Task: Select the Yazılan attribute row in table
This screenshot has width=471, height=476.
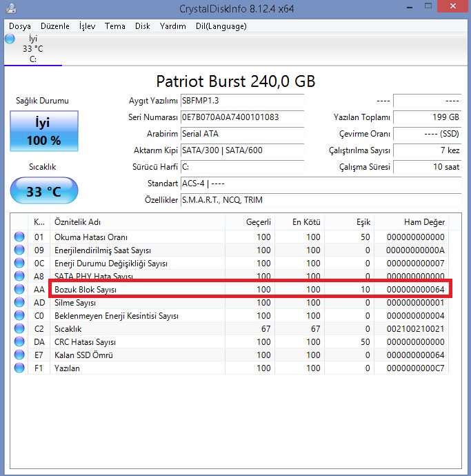Action: pos(230,368)
